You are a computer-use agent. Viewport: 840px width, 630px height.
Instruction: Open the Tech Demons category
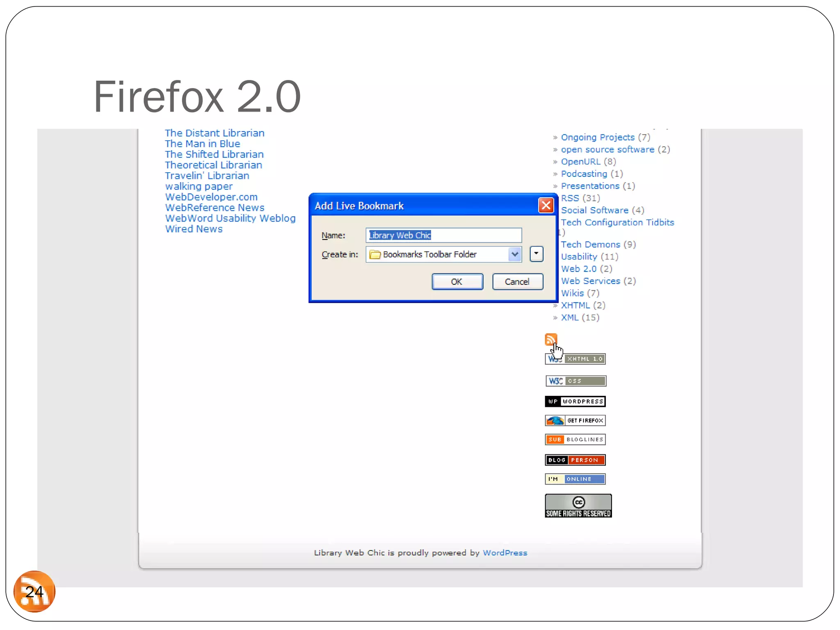click(x=591, y=245)
